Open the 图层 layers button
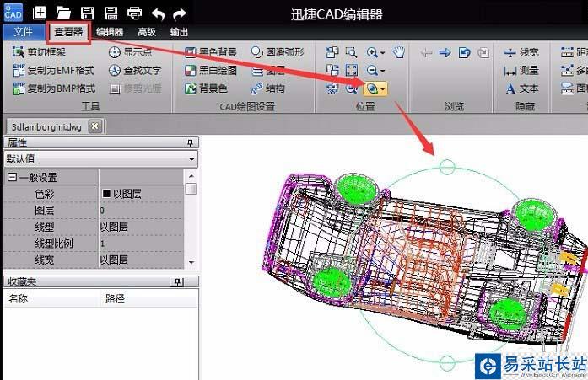 pyautogui.click(x=267, y=71)
